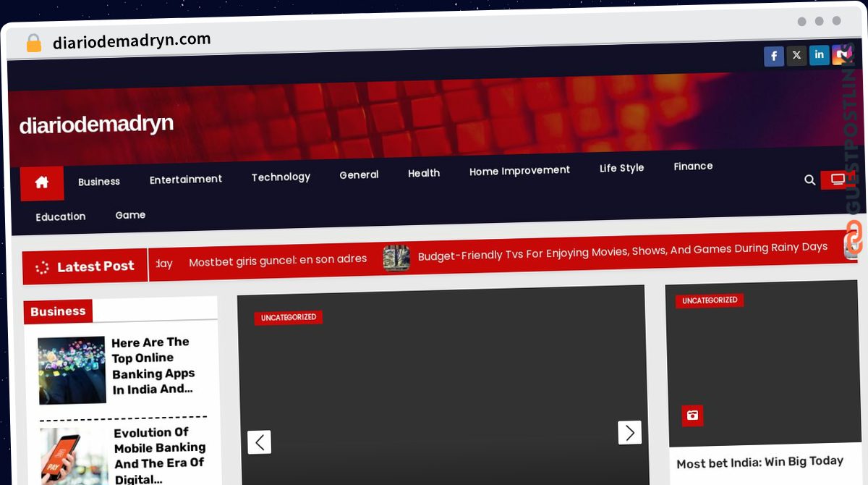Image resolution: width=868 pixels, height=485 pixels.
Task: Open 'Most bet India: Win Big Today' post
Action: pyautogui.click(x=760, y=462)
